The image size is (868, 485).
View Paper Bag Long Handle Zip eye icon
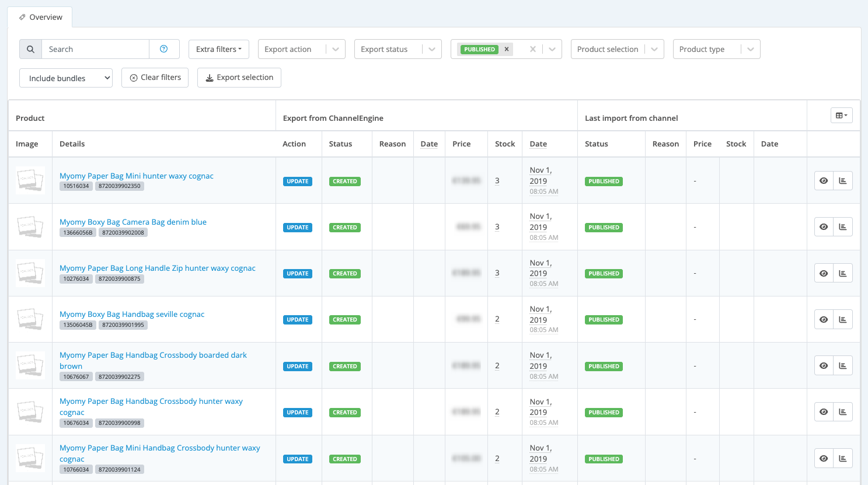tap(824, 273)
